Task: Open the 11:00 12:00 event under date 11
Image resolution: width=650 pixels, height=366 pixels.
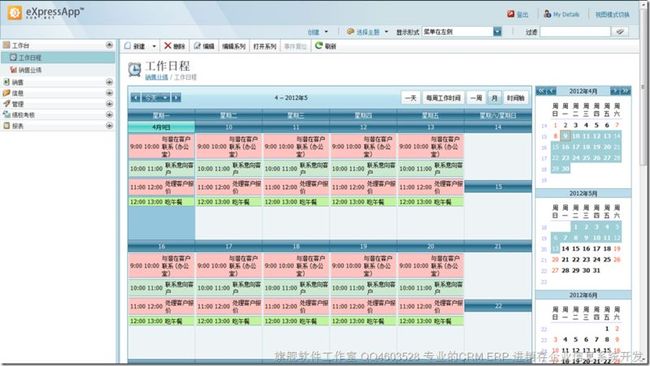Action: click(x=296, y=187)
